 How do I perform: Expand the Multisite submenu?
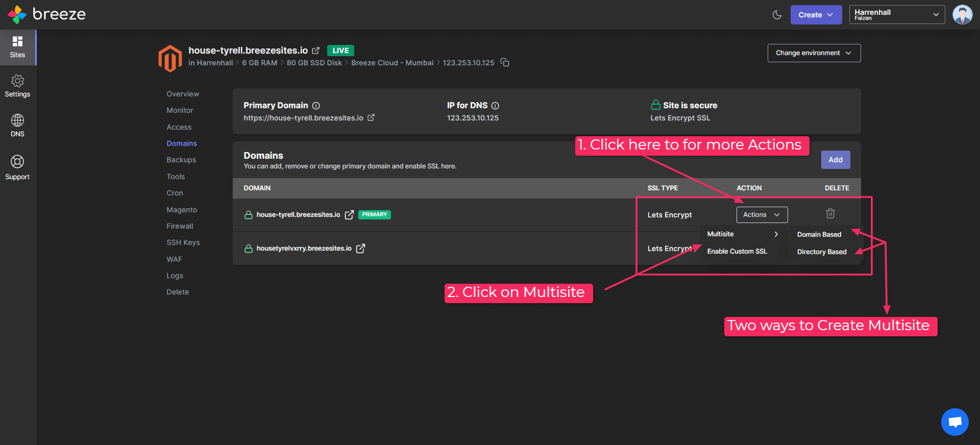pyautogui.click(x=742, y=234)
